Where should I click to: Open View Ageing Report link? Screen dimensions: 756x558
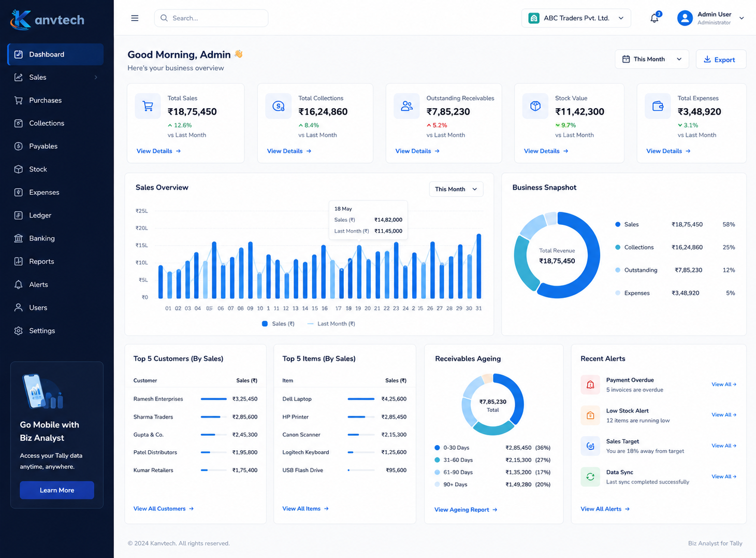click(x=466, y=510)
